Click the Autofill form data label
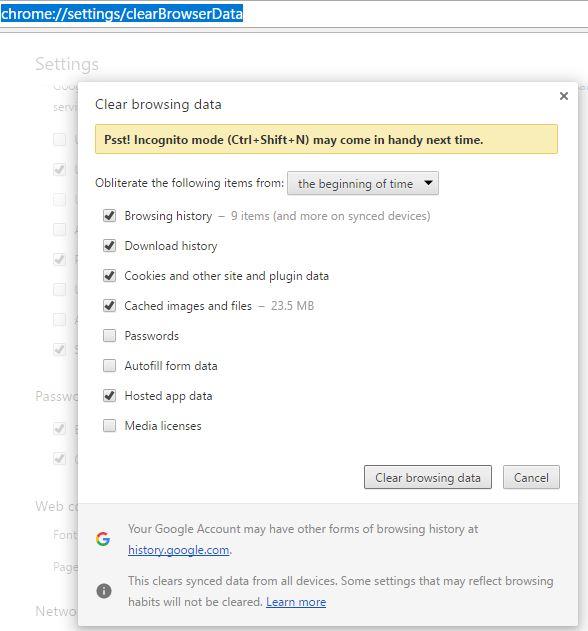This screenshot has height=631, width=588. [x=171, y=366]
